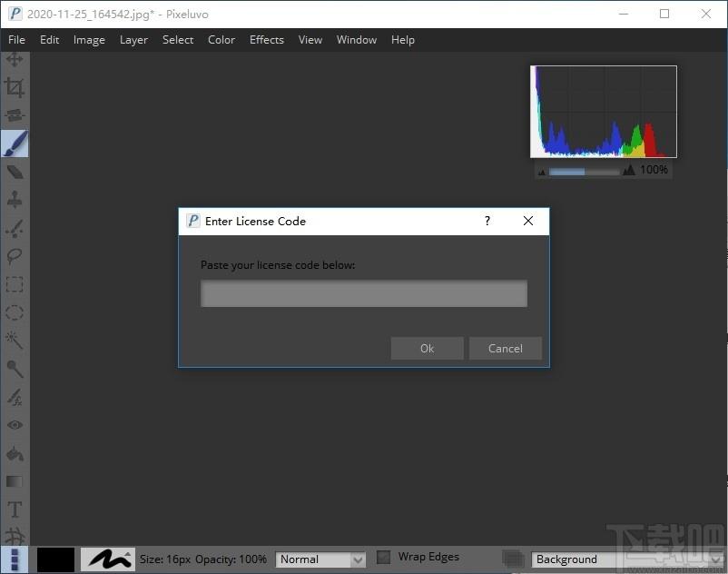Select the Magic Wand tool
This screenshot has height=574, width=728.
tap(15, 341)
